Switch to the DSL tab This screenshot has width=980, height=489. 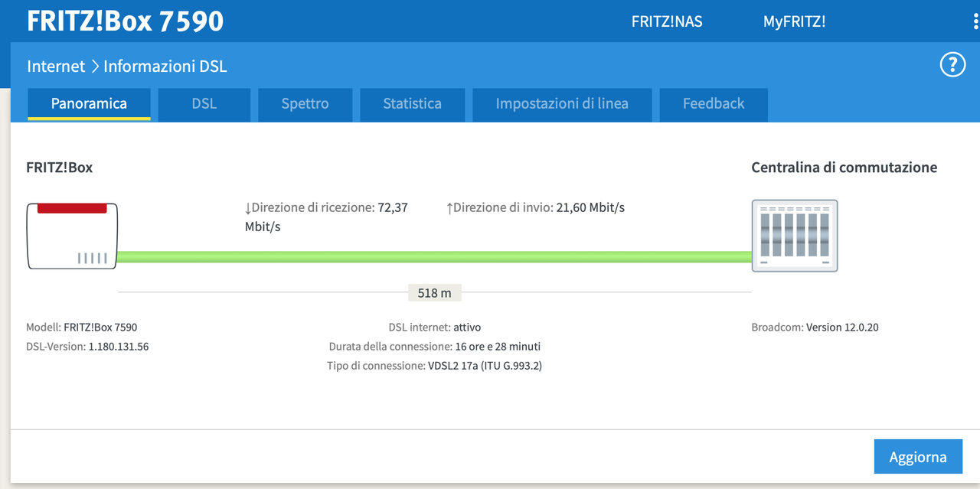coord(204,103)
